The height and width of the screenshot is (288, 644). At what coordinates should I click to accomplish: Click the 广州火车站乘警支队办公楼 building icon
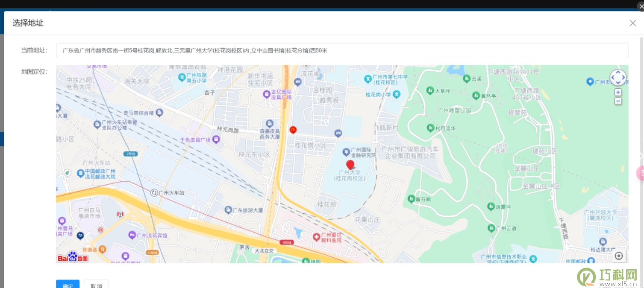coord(97,124)
